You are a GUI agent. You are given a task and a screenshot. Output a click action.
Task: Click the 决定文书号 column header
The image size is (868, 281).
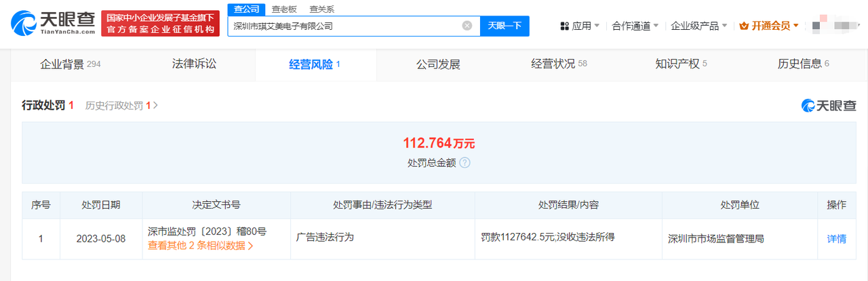216,205
